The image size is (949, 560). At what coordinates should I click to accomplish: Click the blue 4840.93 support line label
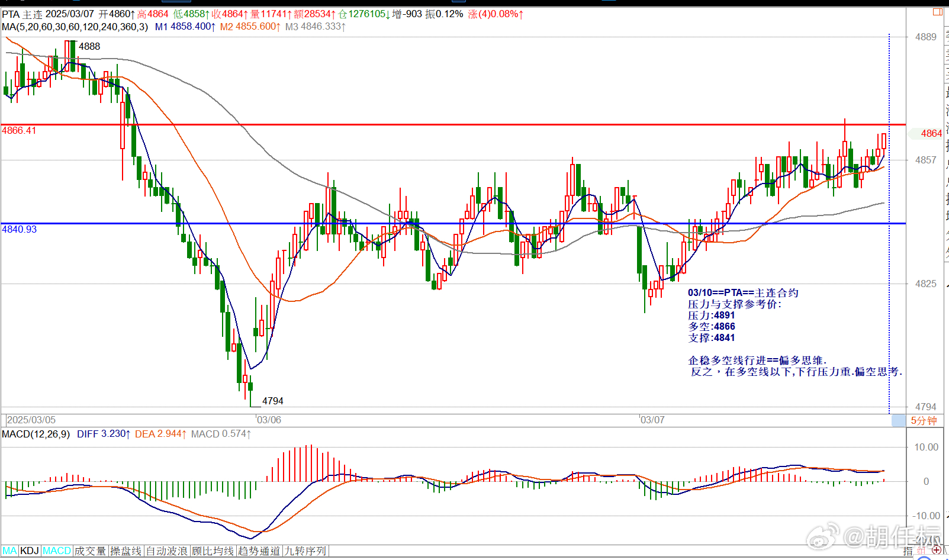pyautogui.click(x=19, y=229)
